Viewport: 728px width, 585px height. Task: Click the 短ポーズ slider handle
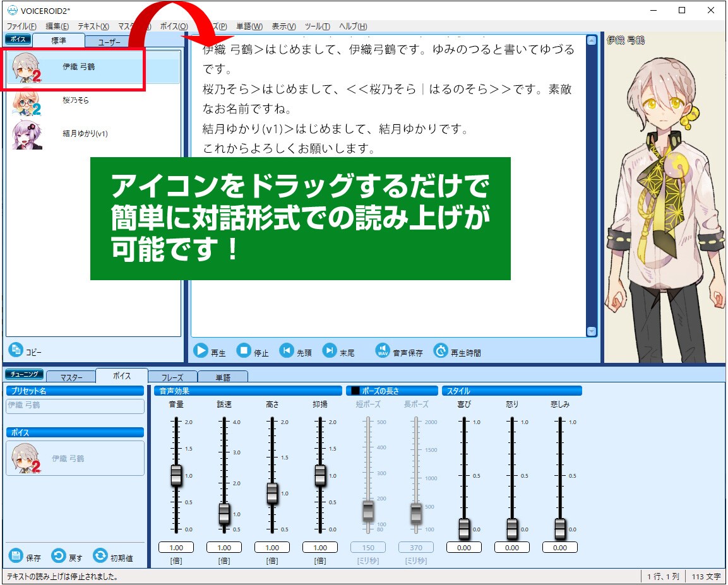(x=368, y=511)
